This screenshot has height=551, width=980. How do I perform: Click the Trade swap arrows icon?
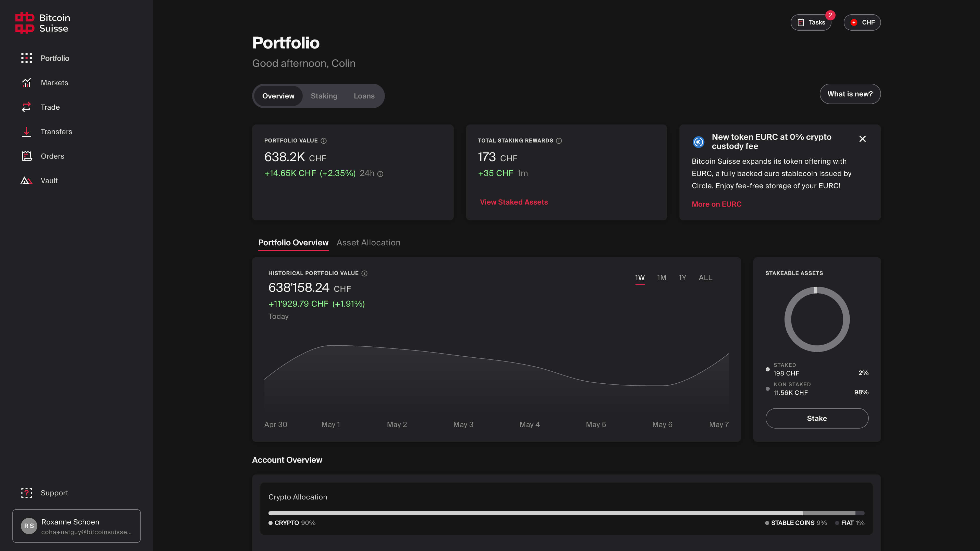click(x=26, y=107)
